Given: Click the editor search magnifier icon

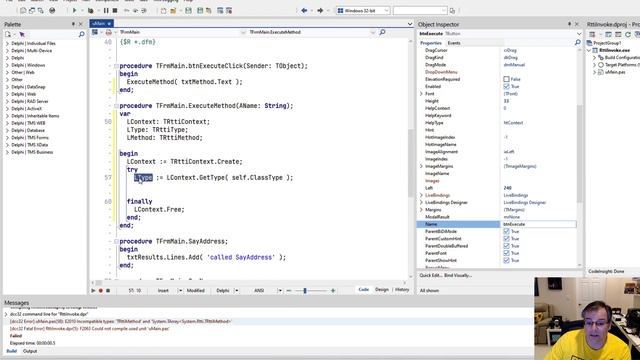Looking at the screenshot, I should (382, 32).
